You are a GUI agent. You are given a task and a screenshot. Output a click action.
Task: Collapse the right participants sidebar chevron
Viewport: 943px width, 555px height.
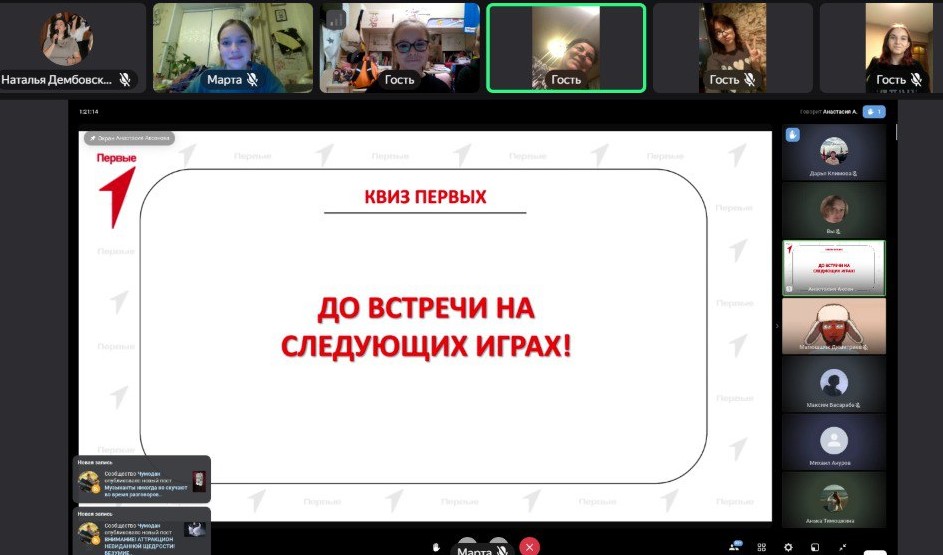click(777, 326)
